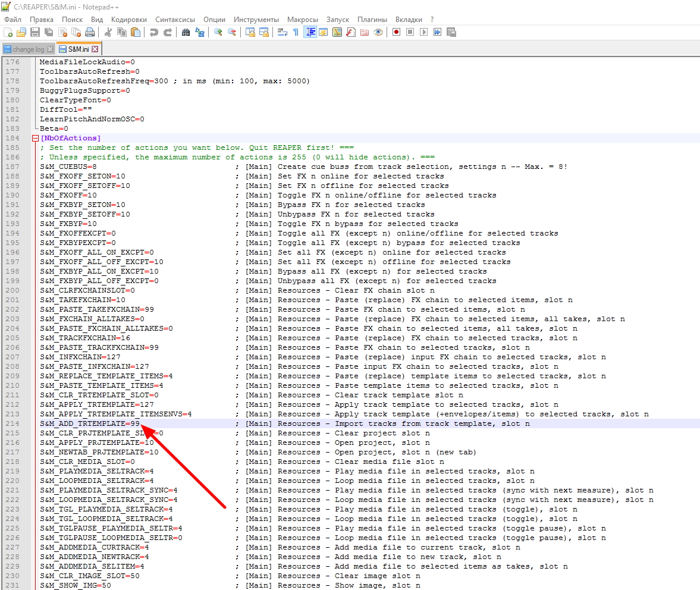Place cursor on S&M_ADD_TRTEMPLATE=99
The height and width of the screenshot is (590, 700).
pos(90,423)
